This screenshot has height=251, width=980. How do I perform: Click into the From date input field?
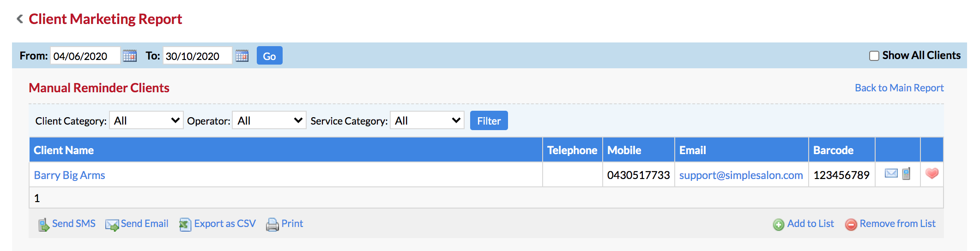pos(85,56)
